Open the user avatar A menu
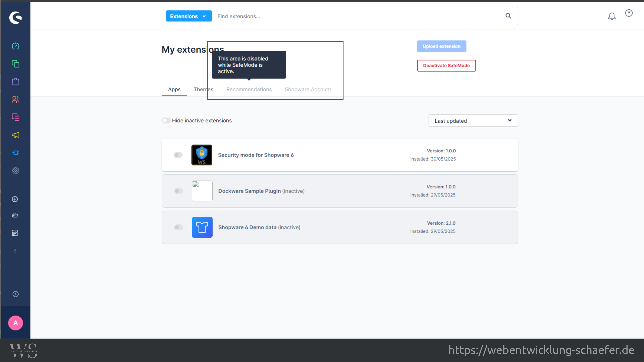Image resolution: width=644 pixels, height=362 pixels. click(15, 323)
